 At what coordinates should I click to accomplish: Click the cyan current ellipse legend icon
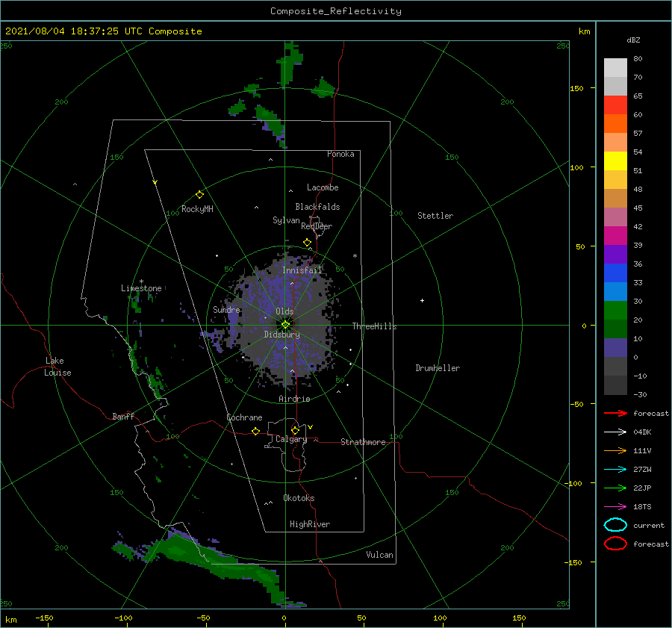pyautogui.click(x=615, y=525)
